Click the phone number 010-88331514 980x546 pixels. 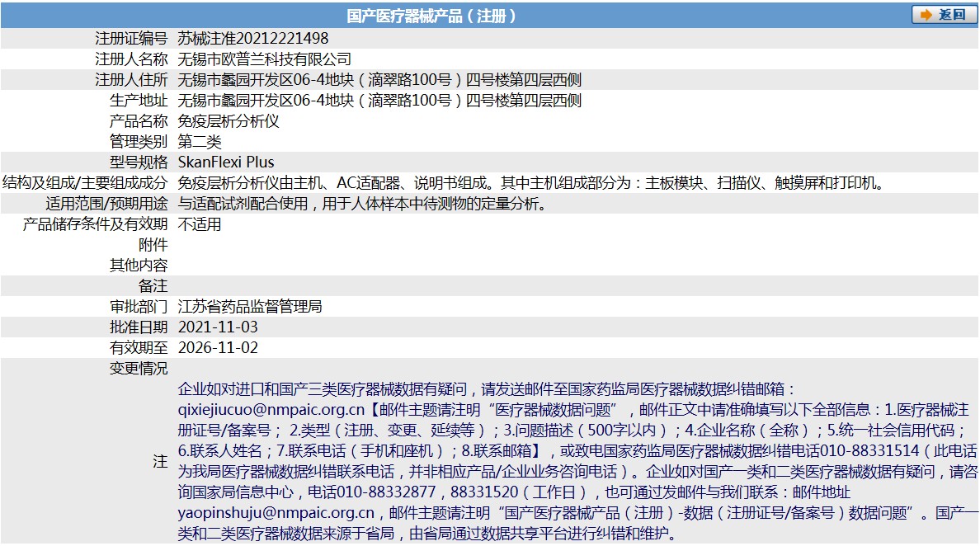[x=869, y=451]
